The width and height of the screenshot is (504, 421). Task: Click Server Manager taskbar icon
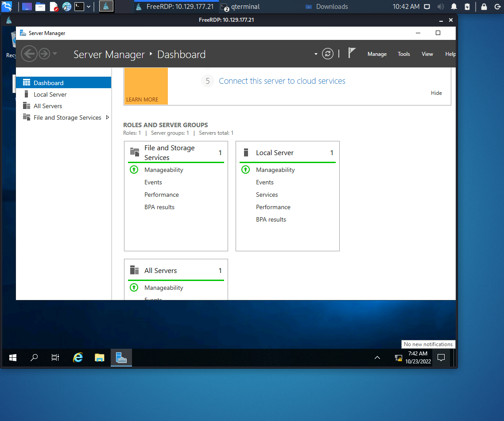pyautogui.click(x=121, y=357)
